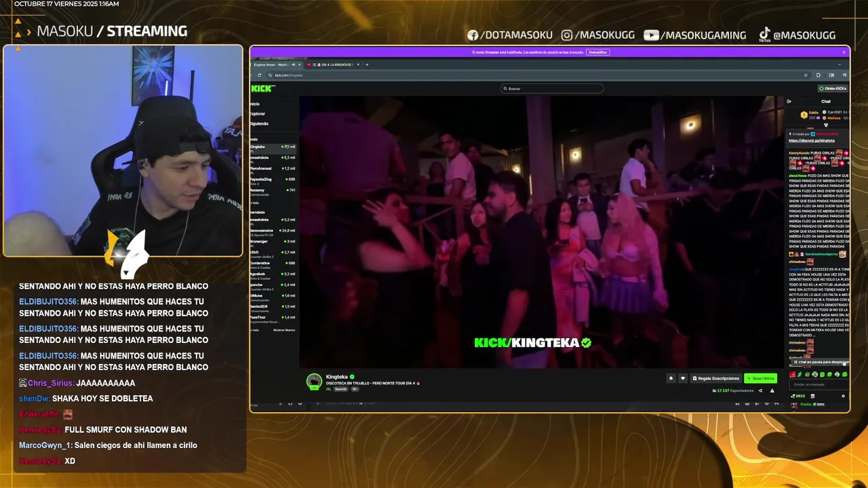Click the Kingteka channel name under the video
This screenshot has height=488, width=868.
[337, 377]
